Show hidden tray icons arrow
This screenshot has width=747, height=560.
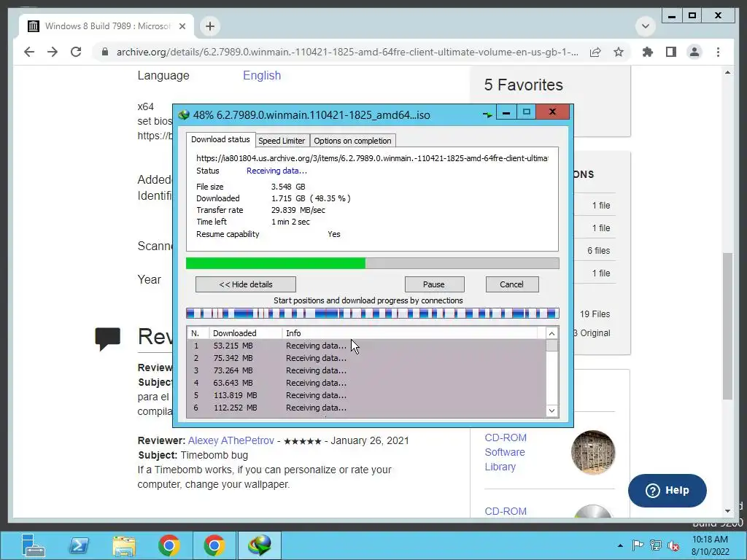click(620, 545)
